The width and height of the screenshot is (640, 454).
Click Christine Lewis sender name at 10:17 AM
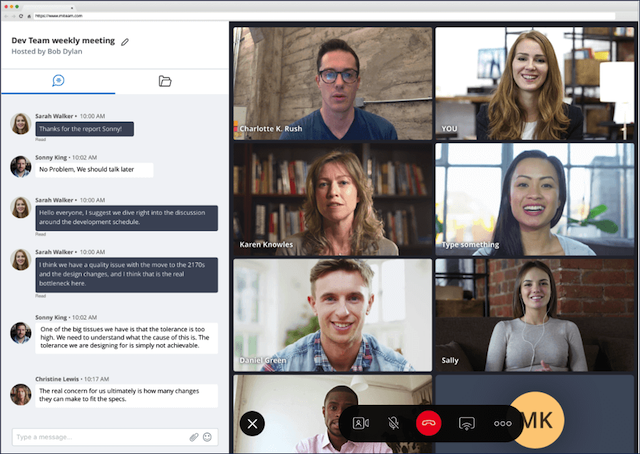click(x=57, y=379)
